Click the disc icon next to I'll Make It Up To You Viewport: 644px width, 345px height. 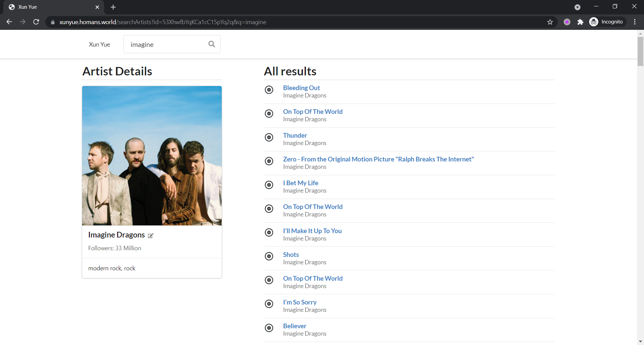click(269, 232)
